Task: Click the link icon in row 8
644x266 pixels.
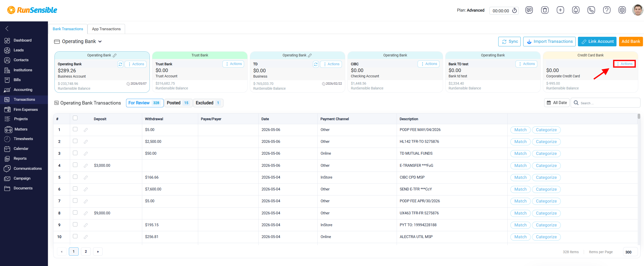Action: tap(86, 213)
